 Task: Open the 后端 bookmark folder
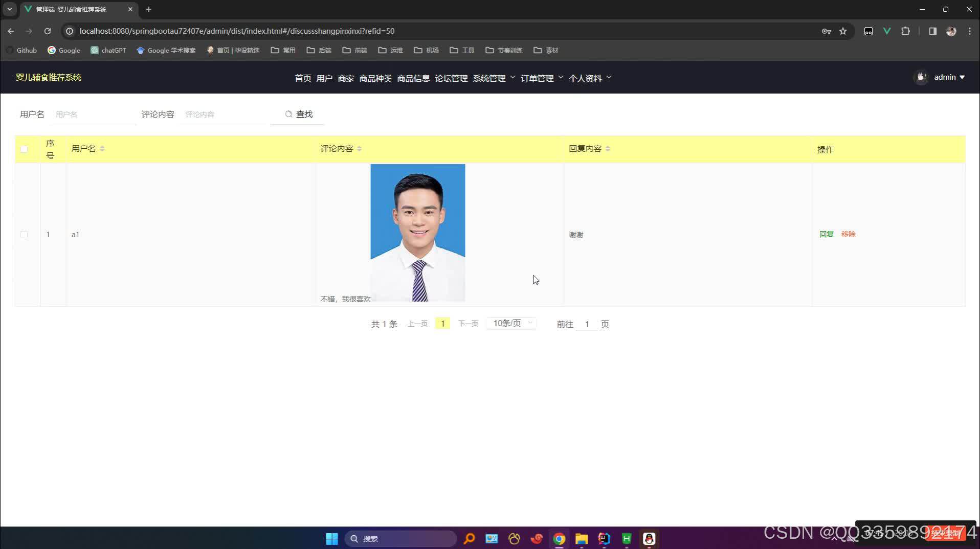[x=319, y=50]
